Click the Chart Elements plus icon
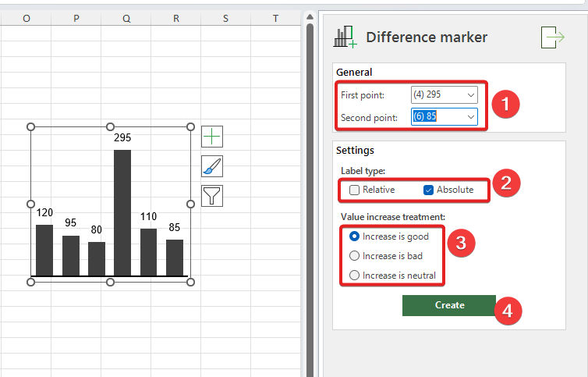This screenshot has width=588, height=377. click(x=212, y=137)
